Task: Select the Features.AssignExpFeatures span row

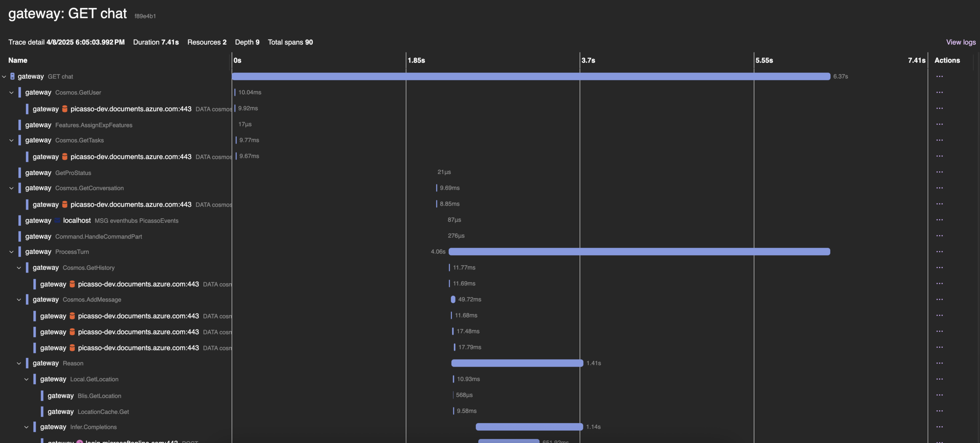Action: coord(93,125)
